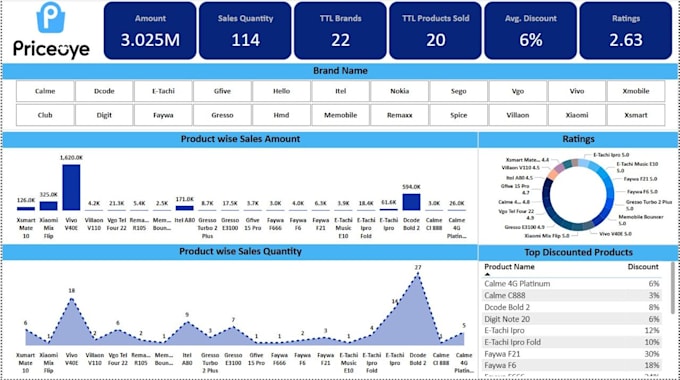Click the Ratings 2.63 KPI card
This screenshot has width=680, height=380.
[x=626, y=30]
